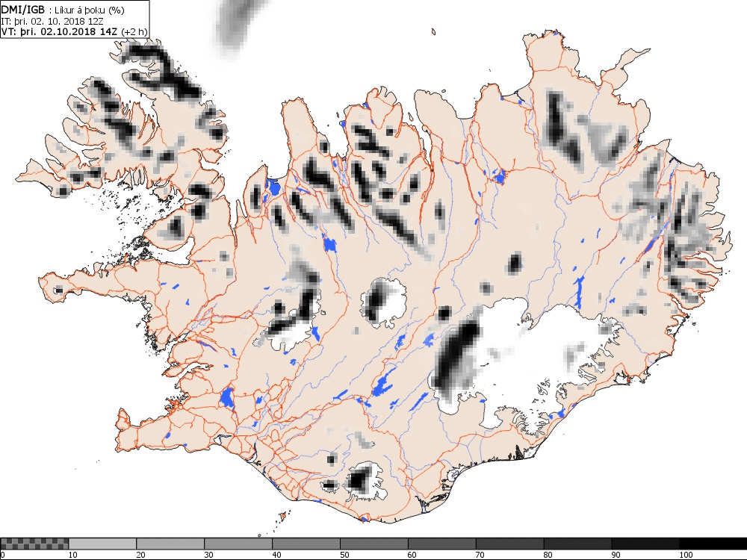
Task: Click the Hofsjökull glacier in central Iceland
Action: 384,302
